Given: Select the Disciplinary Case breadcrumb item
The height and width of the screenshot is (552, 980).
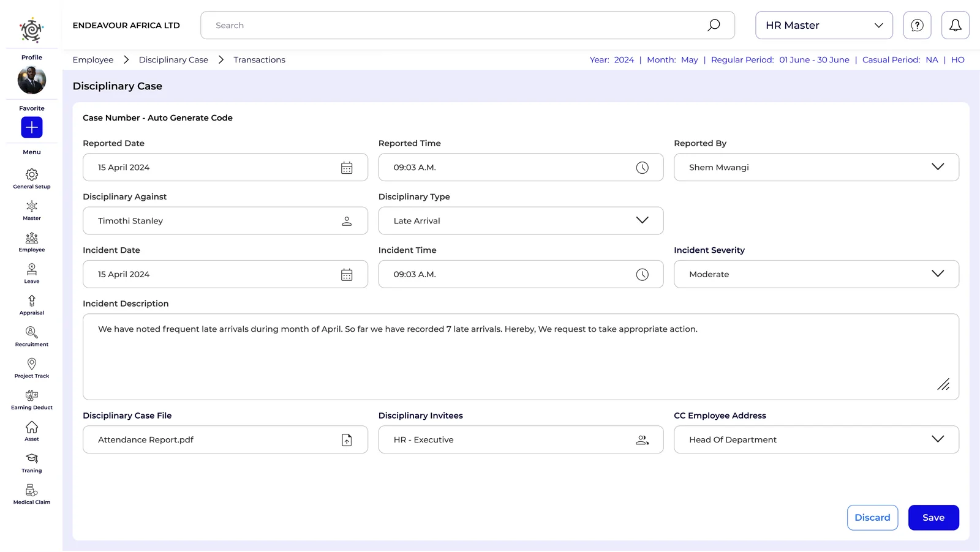Looking at the screenshot, I should pos(173,60).
